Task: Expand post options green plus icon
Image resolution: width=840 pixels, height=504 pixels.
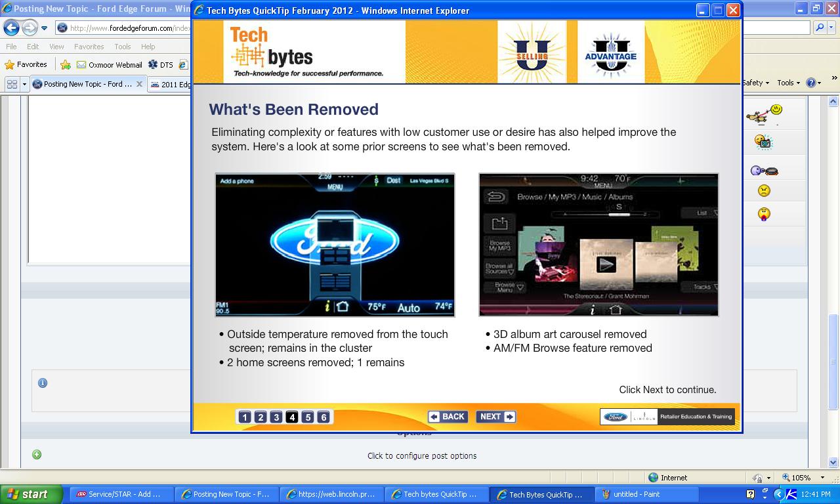Action: [37, 454]
